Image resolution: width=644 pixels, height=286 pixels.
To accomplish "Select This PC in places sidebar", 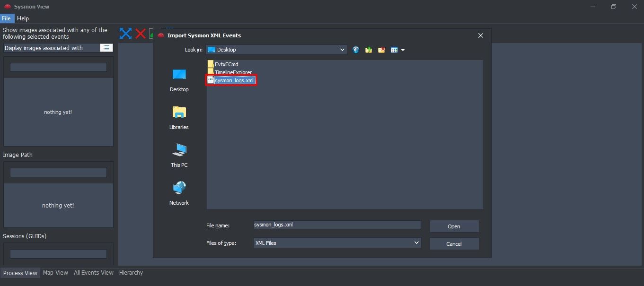I will [x=179, y=156].
